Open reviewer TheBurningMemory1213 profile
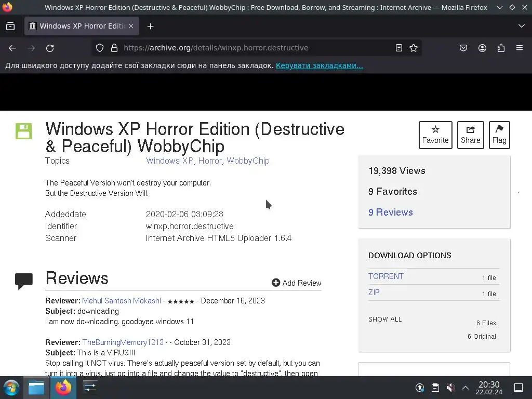 [123, 342]
